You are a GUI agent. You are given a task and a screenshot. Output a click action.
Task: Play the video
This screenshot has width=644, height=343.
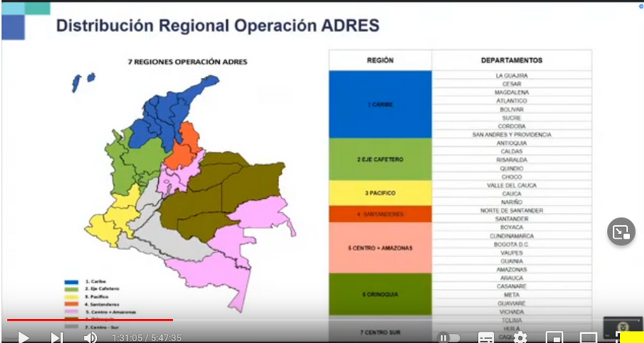coord(23,338)
